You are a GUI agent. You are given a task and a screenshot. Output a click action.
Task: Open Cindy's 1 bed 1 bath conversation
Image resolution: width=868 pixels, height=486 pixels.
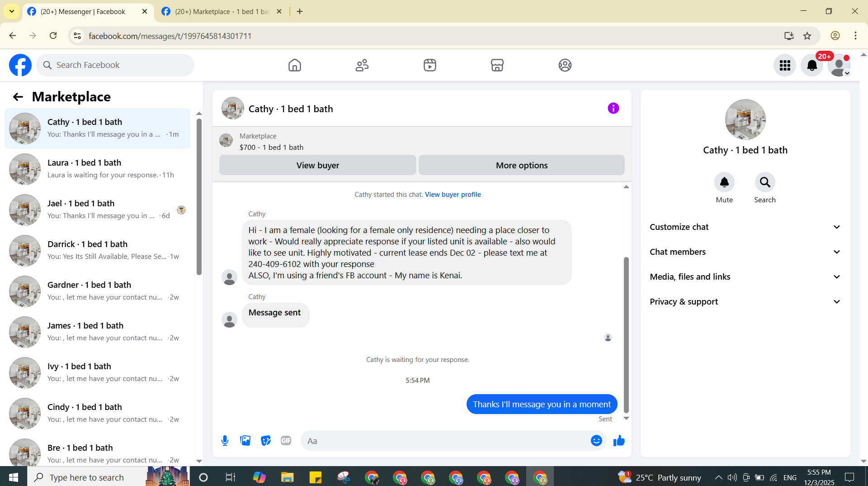click(97, 413)
